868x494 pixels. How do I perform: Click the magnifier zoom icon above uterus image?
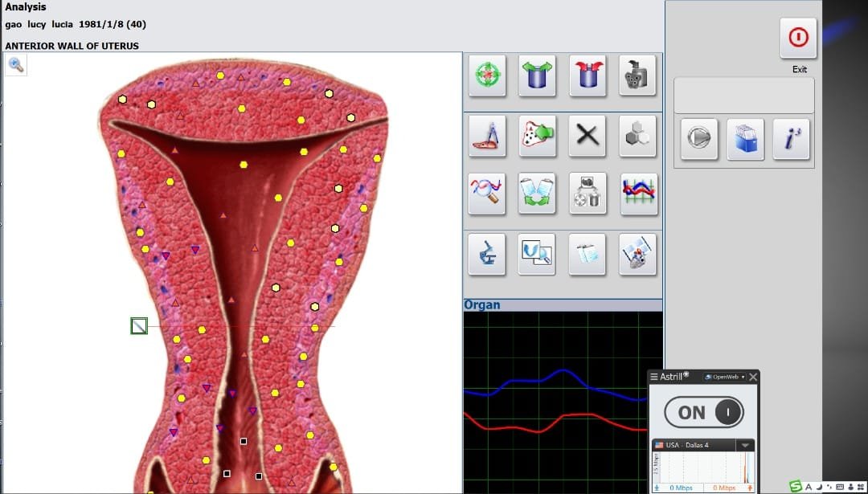tap(16, 65)
